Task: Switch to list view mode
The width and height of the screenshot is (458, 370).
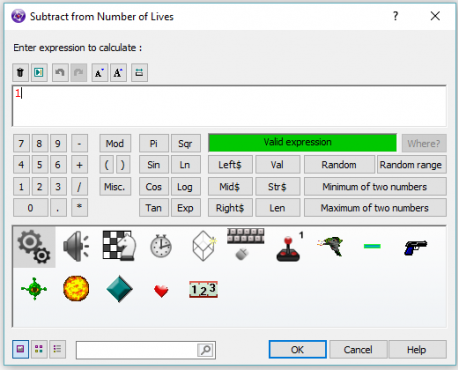Action: [57, 349]
